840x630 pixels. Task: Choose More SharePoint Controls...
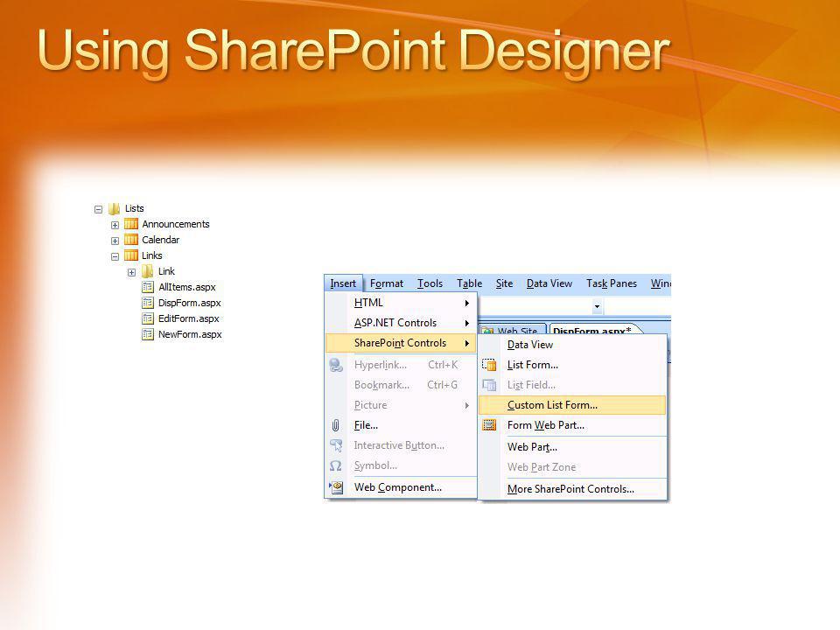tap(572, 489)
